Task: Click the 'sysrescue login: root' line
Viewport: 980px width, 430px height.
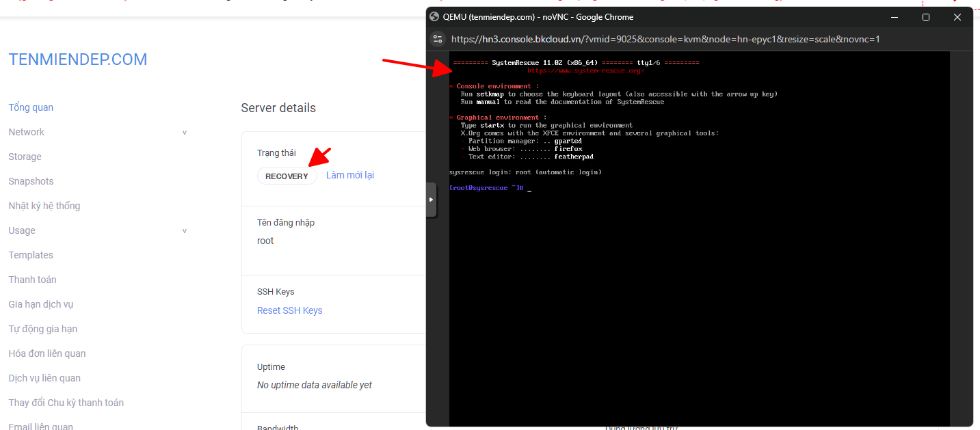Action: tap(525, 172)
